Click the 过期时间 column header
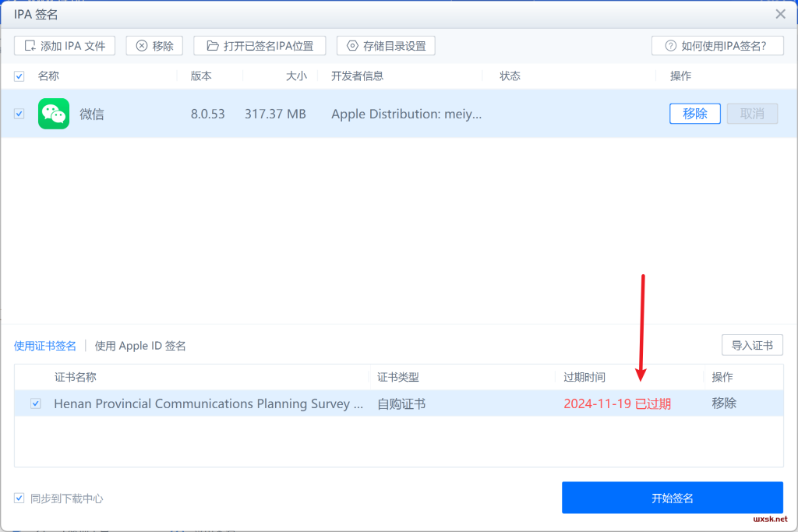Screen dimensions: 798x532 [x=584, y=377]
